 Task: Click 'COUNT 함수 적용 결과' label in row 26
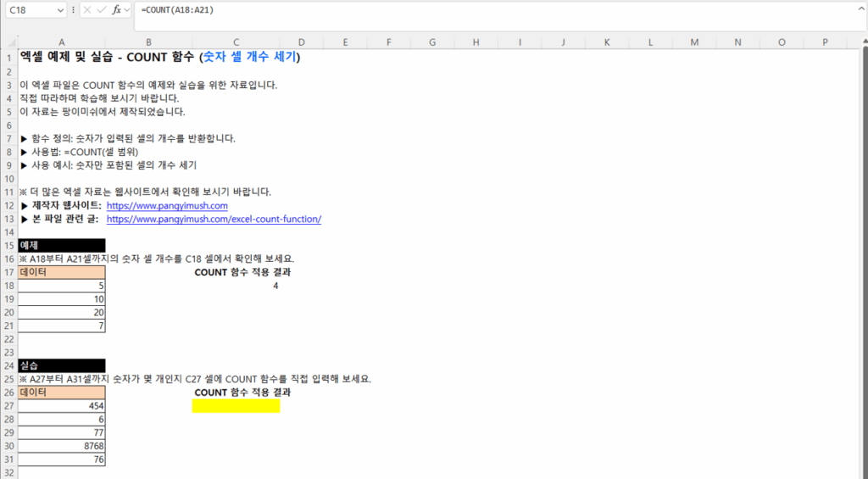(x=242, y=392)
